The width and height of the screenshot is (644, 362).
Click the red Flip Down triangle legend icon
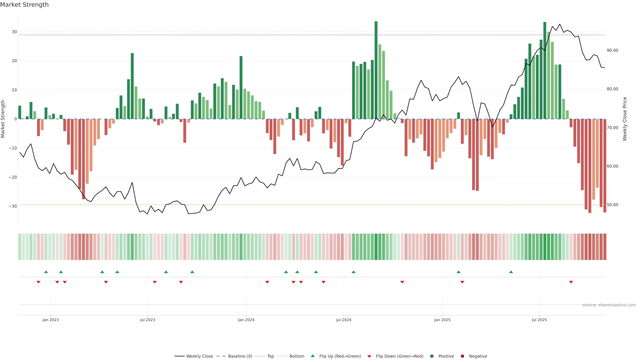[369, 356]
